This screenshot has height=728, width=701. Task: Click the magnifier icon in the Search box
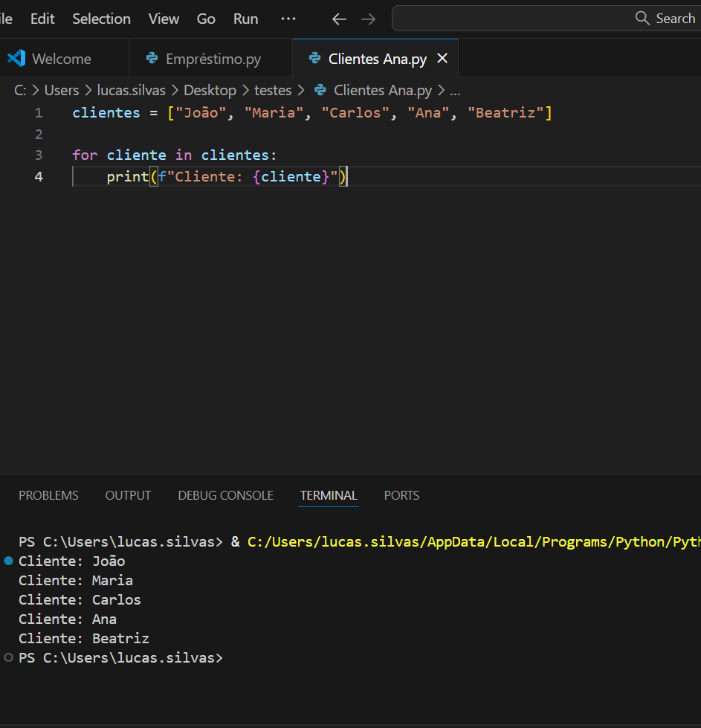[x=642, y=19]
